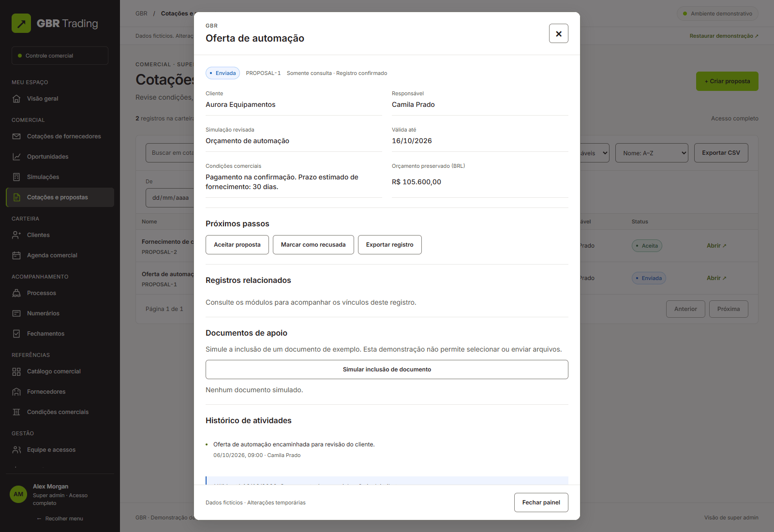The width and height of the screenshot is (774, 532).
Task: Click the Simulações sheet icon
Action: click(x=16, y=177)
